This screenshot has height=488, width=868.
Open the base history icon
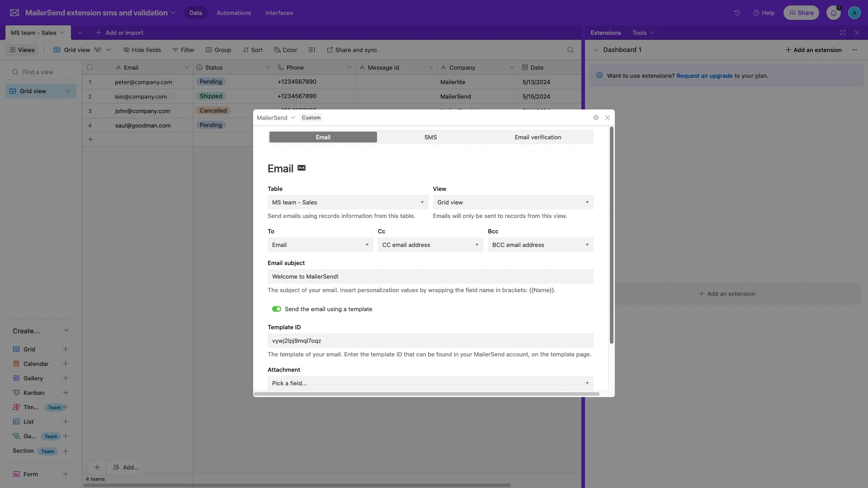click(x=737, y=13)
